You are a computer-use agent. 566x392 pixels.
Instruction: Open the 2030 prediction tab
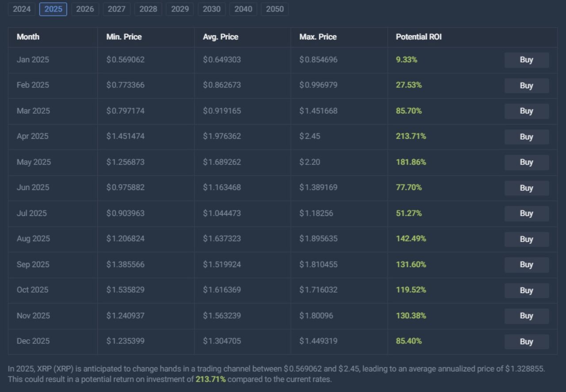pyautogui.click(x=211, y=9)
